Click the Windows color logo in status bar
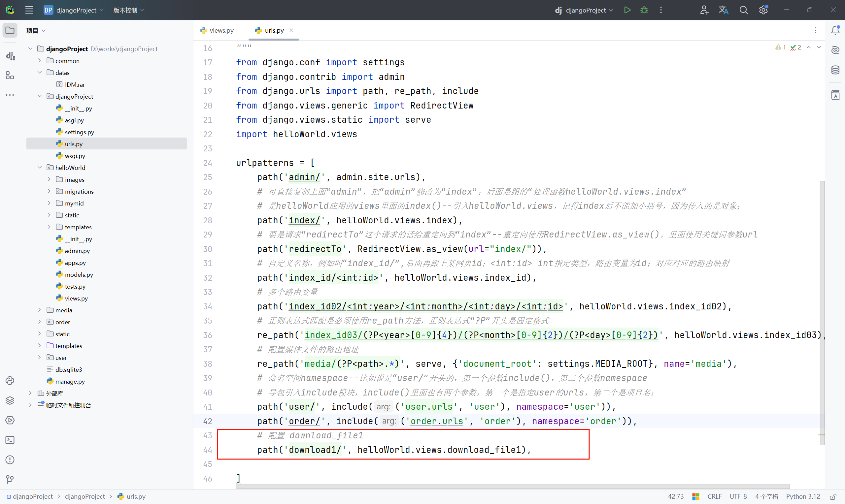 coord(695,496)
